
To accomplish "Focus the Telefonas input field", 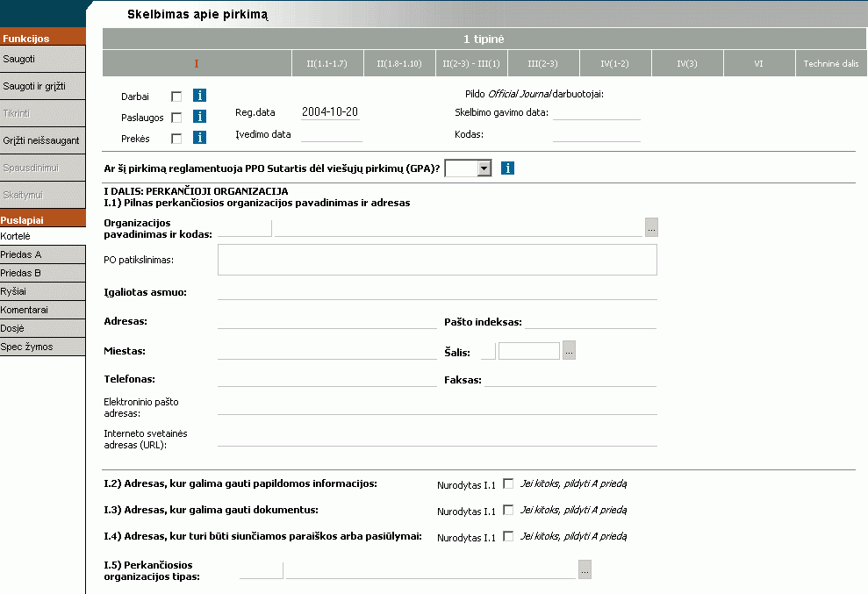I will click(327, 379).
